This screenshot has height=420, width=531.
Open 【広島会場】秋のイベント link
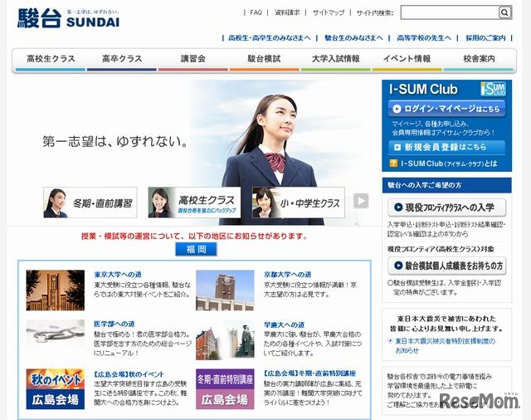point(129,374)
